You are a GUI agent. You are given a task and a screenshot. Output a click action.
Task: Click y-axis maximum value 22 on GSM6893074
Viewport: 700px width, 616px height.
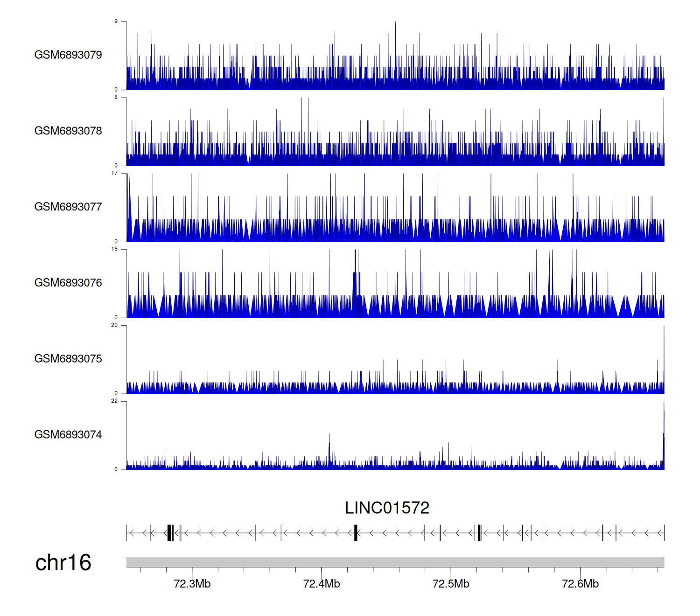click(x=114, y=401)
